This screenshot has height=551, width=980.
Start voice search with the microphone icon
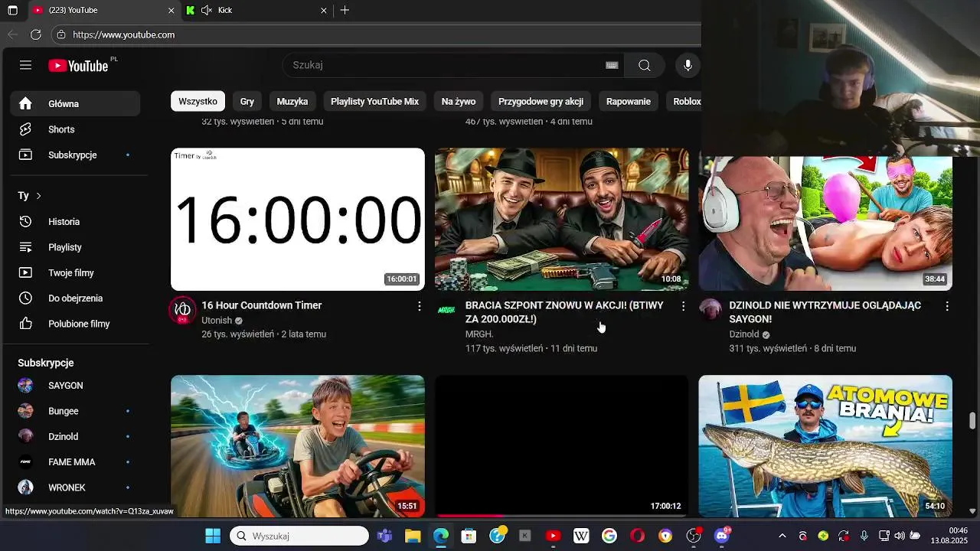click(688, 65)
